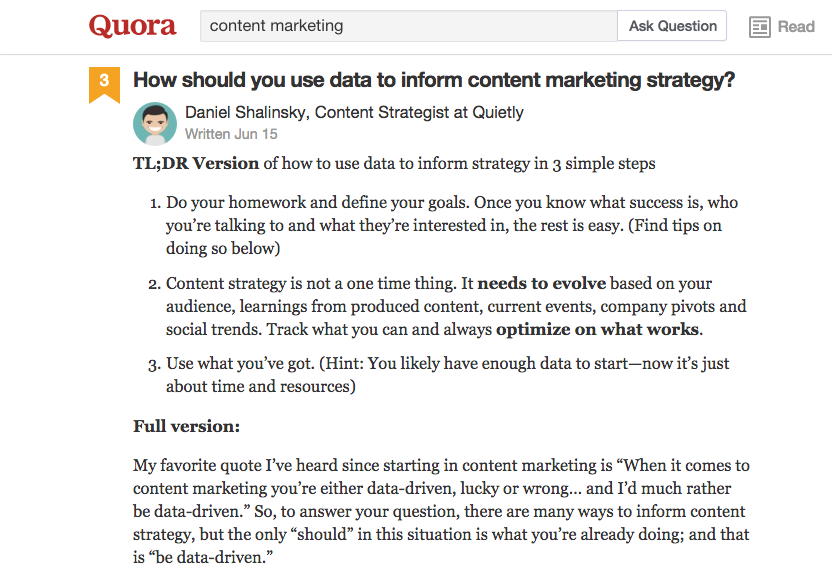Viewport: 832px width, 578px height.
Task: Open Daniel Shalinsky's profile avatar
Action: click(154, 123)
